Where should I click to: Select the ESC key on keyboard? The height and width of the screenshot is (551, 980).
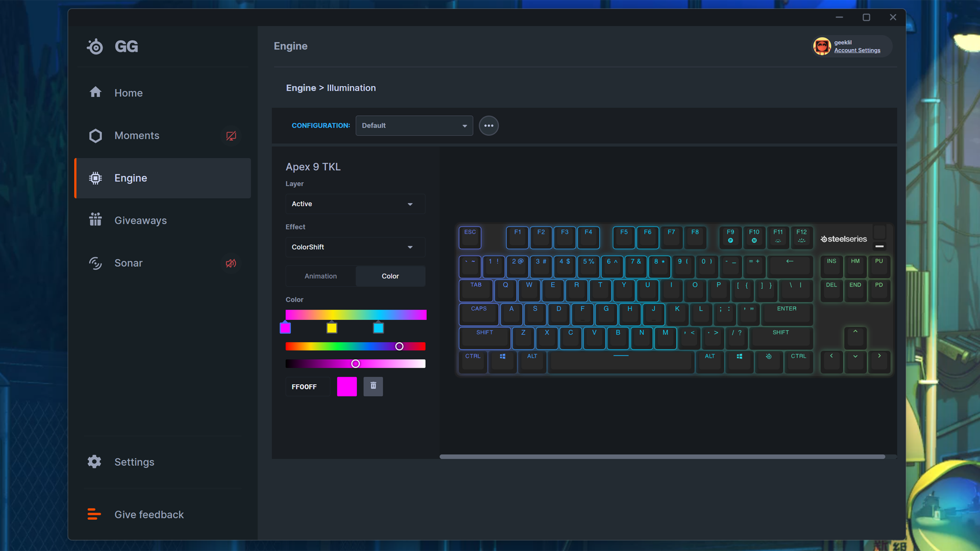coord(470,237)
